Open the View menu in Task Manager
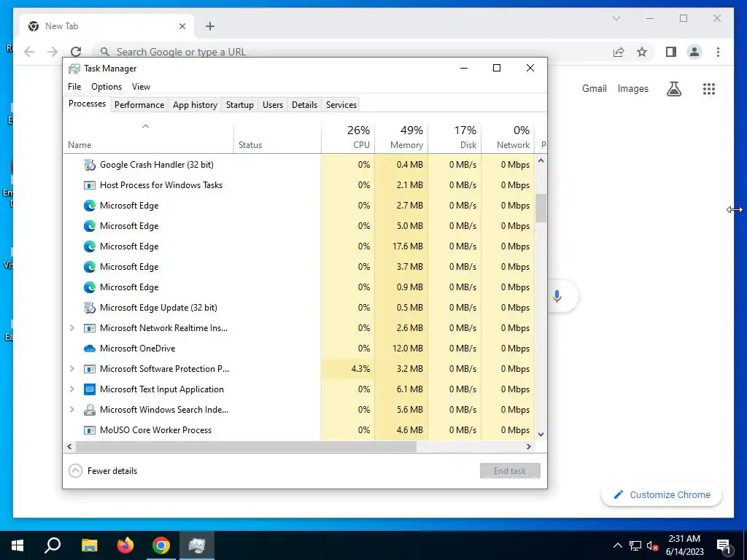This screenshot has height=560, width=747. (141, 87)
